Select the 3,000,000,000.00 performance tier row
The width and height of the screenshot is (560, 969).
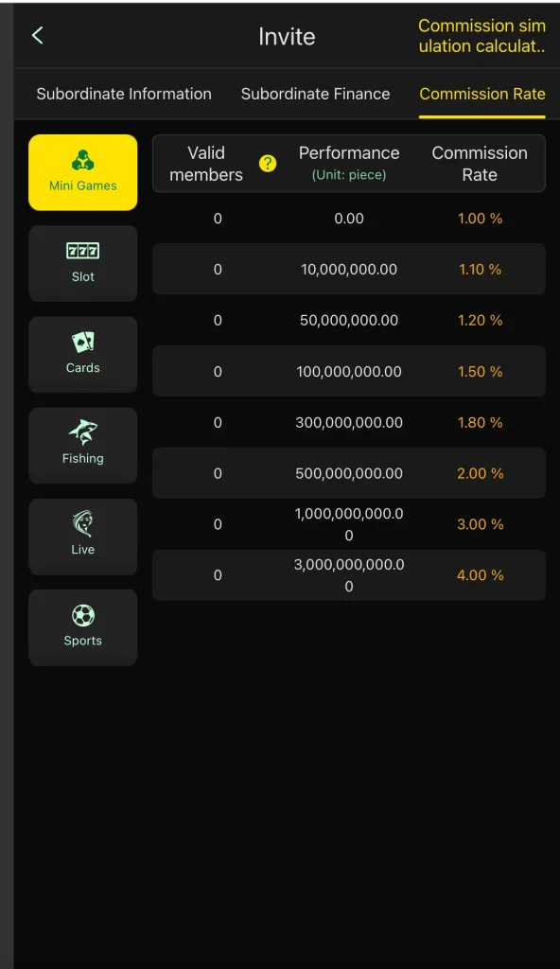coord(349,574)
